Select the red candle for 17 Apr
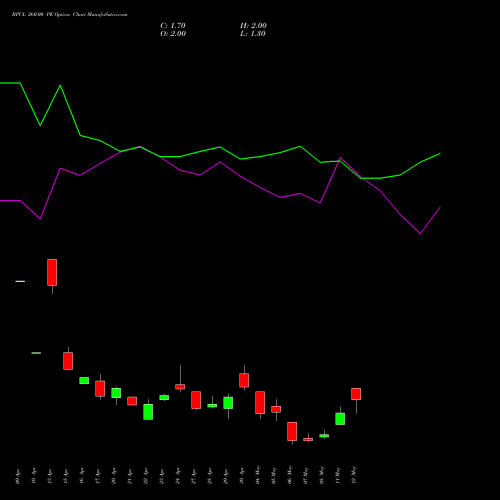The height and width of the screenshot is (500, 500). (x=100, y=388)
